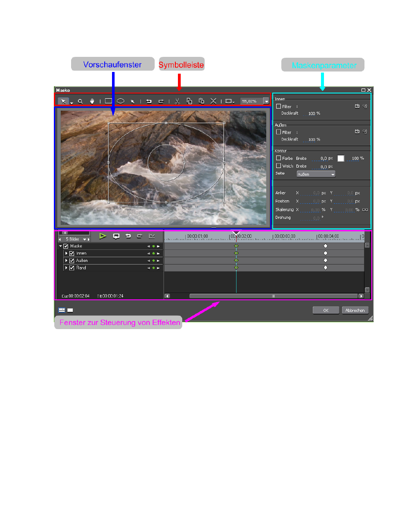Image resolution: width=411 pixels, height=532 pixels.
Task: Select the arrow selection tool
Action: (63, 101)
